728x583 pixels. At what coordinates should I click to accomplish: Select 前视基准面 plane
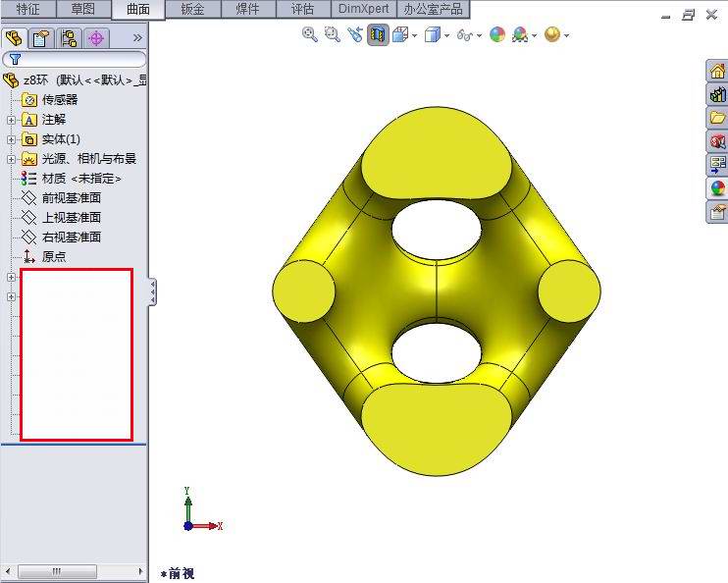point(72,198)
